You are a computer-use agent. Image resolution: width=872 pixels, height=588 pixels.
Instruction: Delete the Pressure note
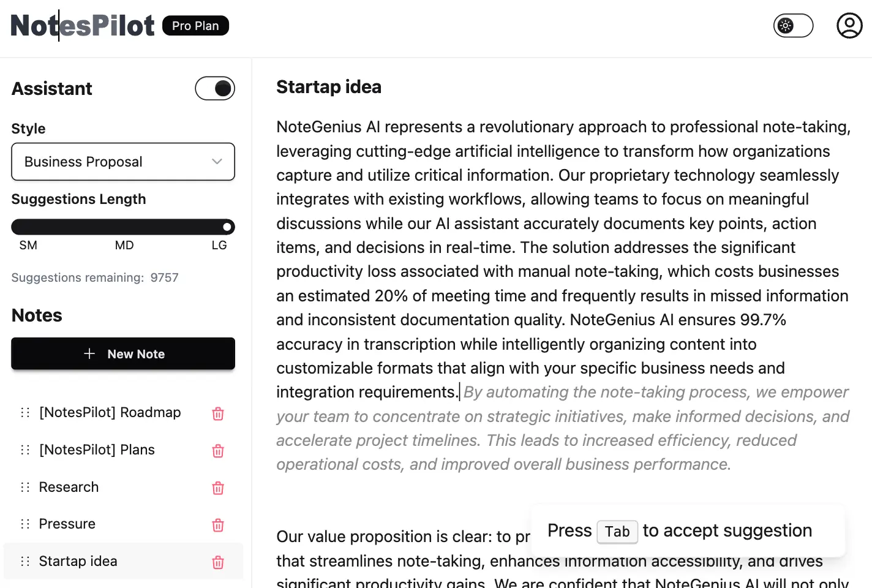point(218,525)
